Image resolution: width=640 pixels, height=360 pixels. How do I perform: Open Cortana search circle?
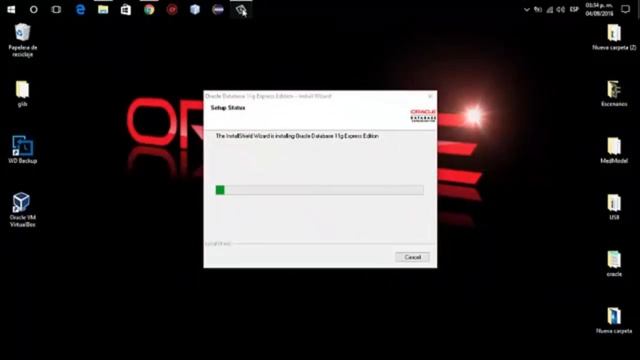point(33,9)
